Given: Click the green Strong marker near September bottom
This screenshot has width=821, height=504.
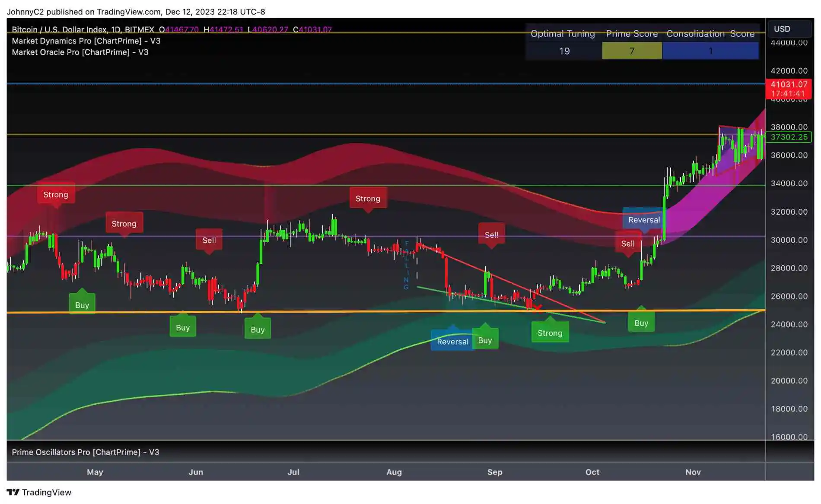Looking at the screenshot, I should [x=550, y=333].
